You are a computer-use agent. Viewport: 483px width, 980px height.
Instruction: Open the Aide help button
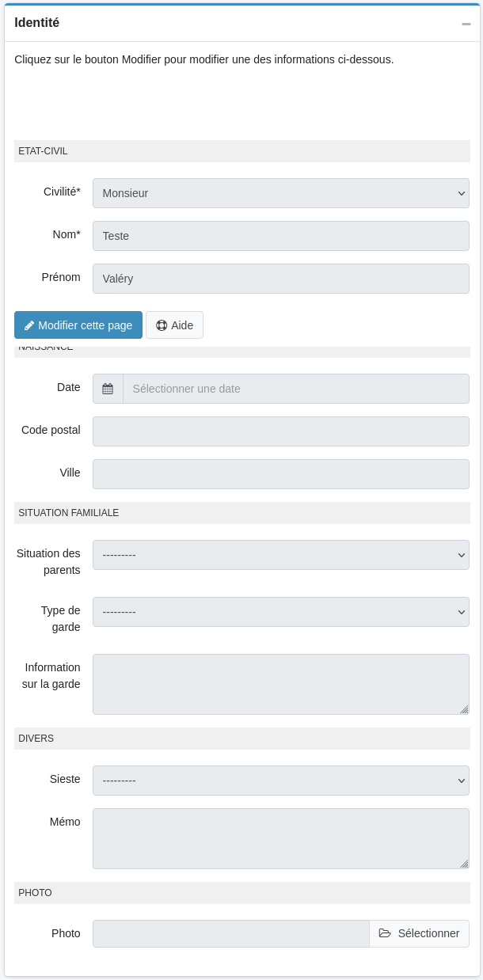pyautogui.click(x=175, y=325)
